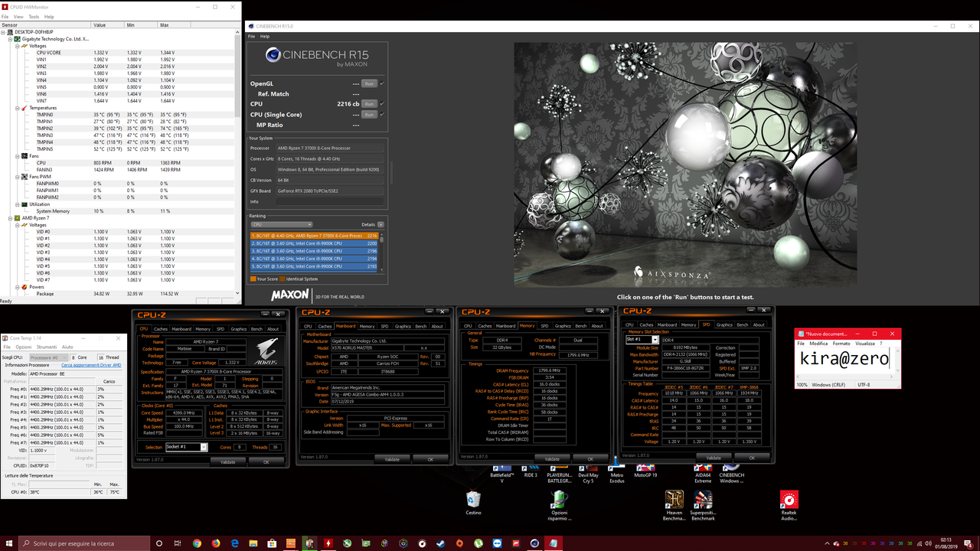Collapse the Temperatures node in HWMonitor

click(17, 108)
